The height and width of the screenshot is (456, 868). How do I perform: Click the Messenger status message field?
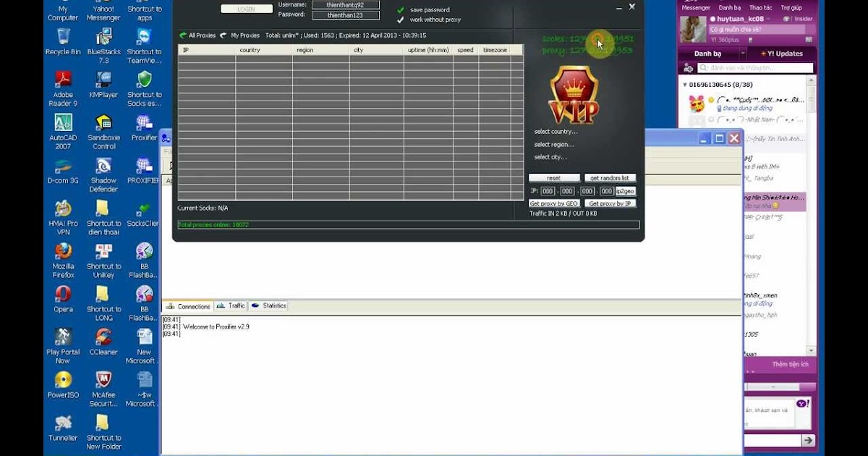tap(757, 29)
